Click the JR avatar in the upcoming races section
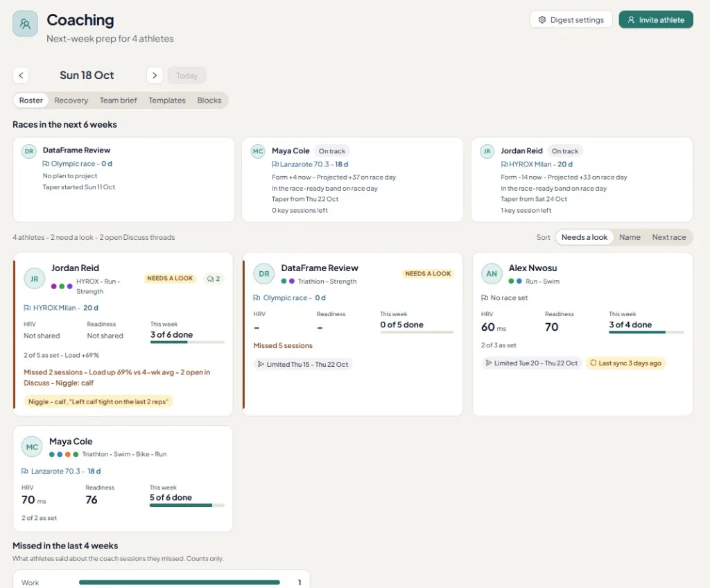 click(487, 151)
